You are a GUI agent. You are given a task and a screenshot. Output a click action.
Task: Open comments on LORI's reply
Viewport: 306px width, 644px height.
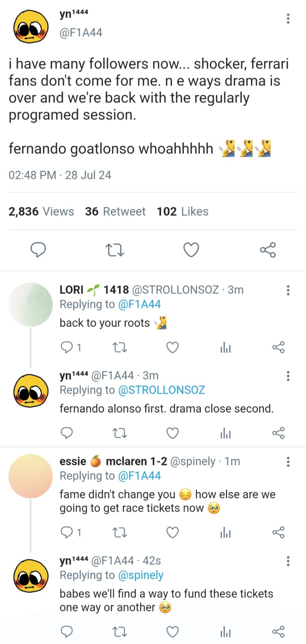[67, 347]
